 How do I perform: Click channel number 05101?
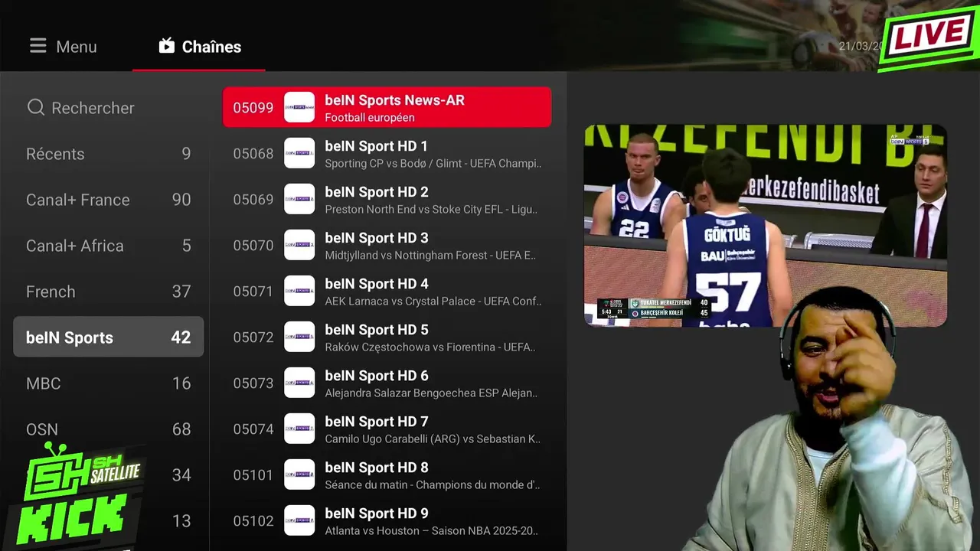coord(253,475)
